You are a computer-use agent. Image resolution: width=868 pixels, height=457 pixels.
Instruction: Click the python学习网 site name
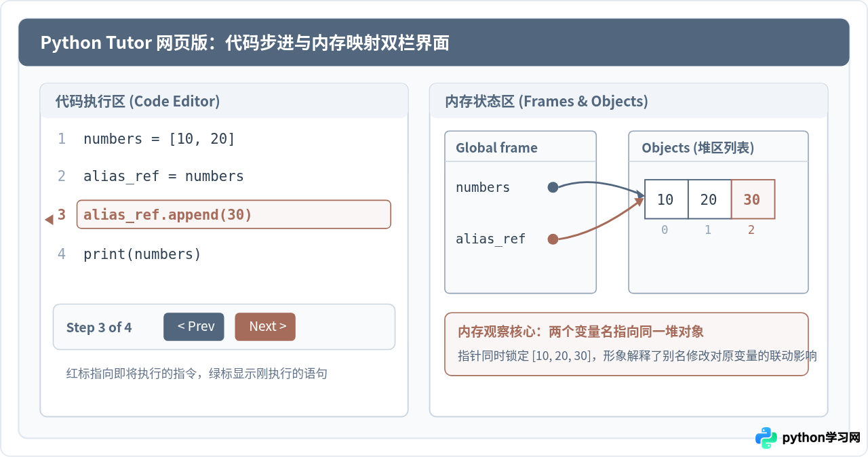pos(821,438)
